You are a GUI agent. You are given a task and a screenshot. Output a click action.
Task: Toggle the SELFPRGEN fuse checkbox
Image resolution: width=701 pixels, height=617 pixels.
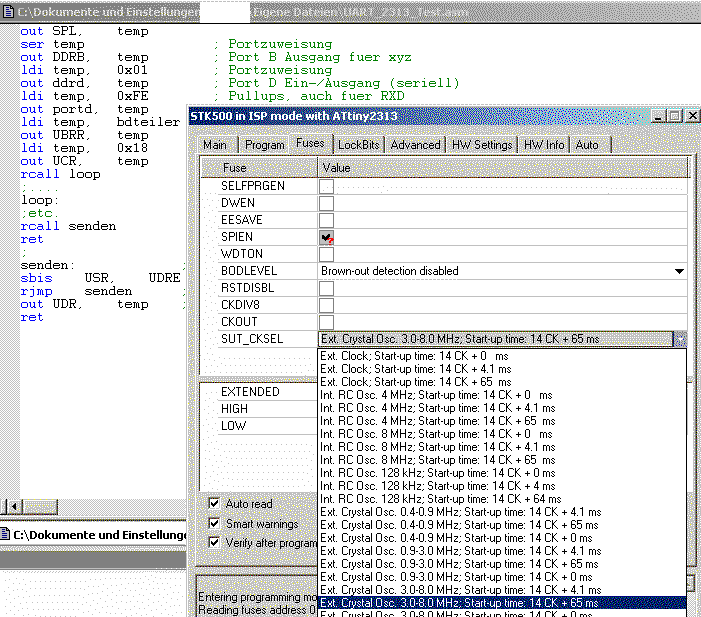click(x=326, y=186)
